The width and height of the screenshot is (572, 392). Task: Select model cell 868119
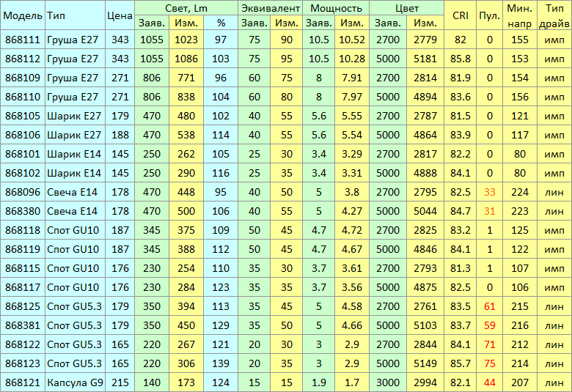pyautogui.click(x=23, y=249)
